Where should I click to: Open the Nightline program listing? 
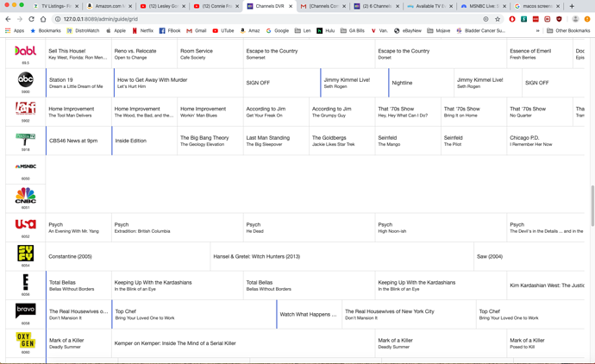[421, 83]
